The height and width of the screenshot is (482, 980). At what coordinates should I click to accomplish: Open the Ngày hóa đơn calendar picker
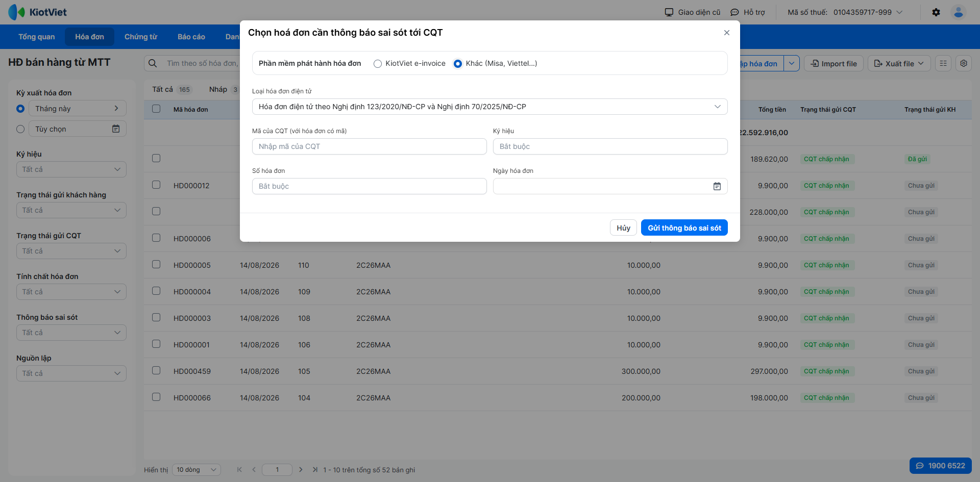coord(717,186)
